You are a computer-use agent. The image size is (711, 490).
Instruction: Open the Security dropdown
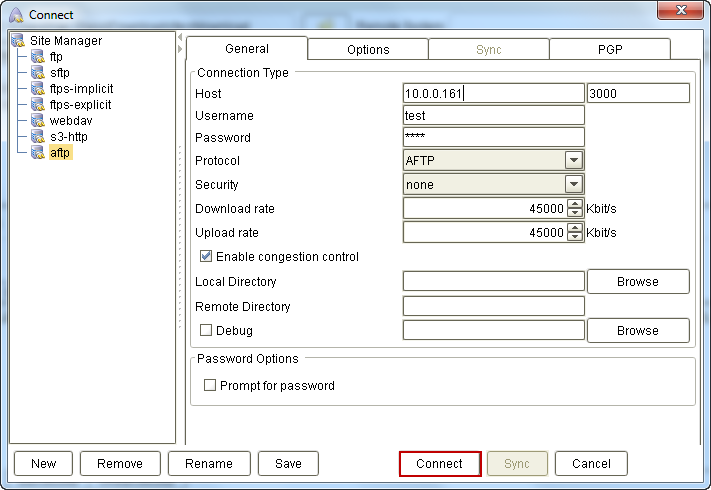coord(573,184)
